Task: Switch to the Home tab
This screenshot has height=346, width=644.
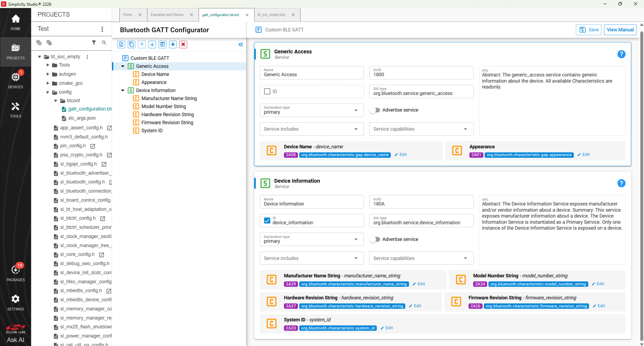Action: [x=127, y=15]
